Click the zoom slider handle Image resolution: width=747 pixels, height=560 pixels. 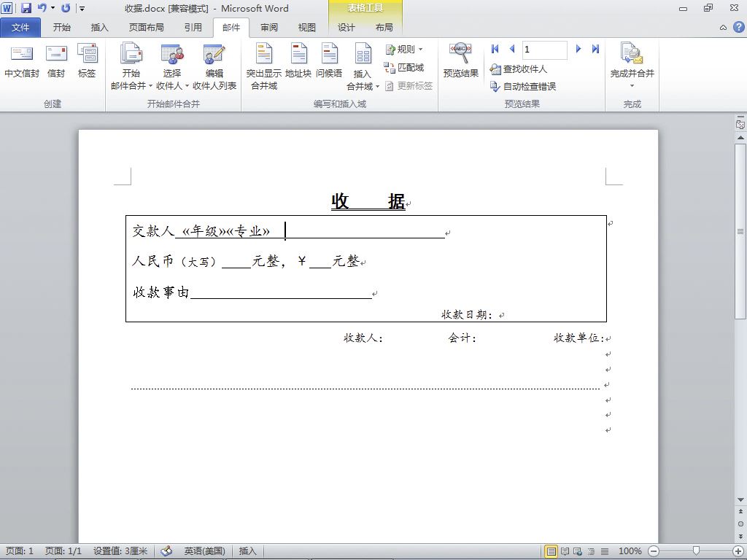[x=696, y=551]
